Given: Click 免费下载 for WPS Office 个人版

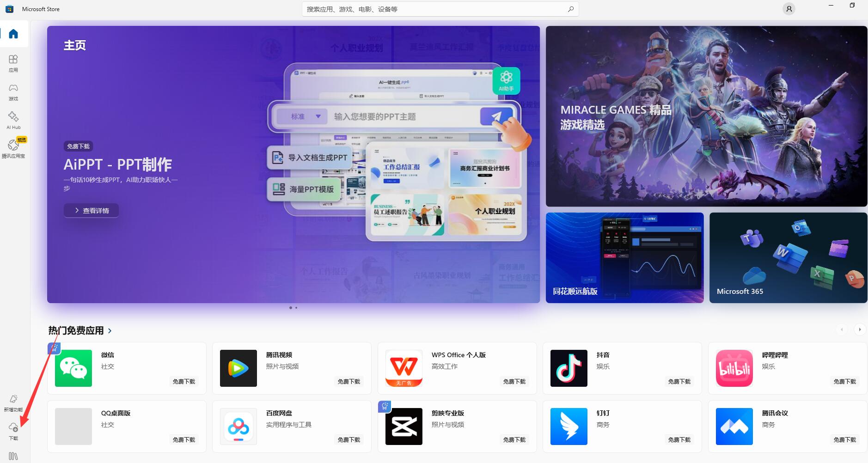Looking at the screenshot, I should tap(514, 381).
